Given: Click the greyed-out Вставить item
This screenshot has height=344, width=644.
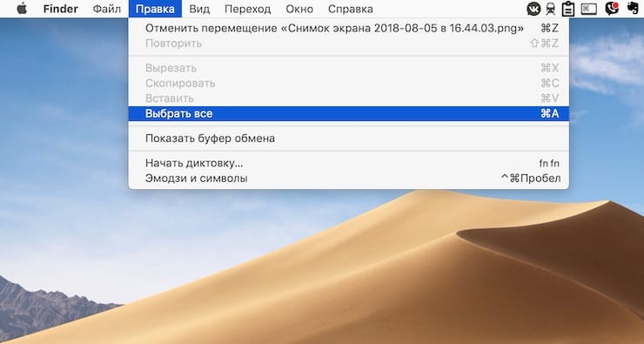Looking at the screenshot, I should pos(349,98).
